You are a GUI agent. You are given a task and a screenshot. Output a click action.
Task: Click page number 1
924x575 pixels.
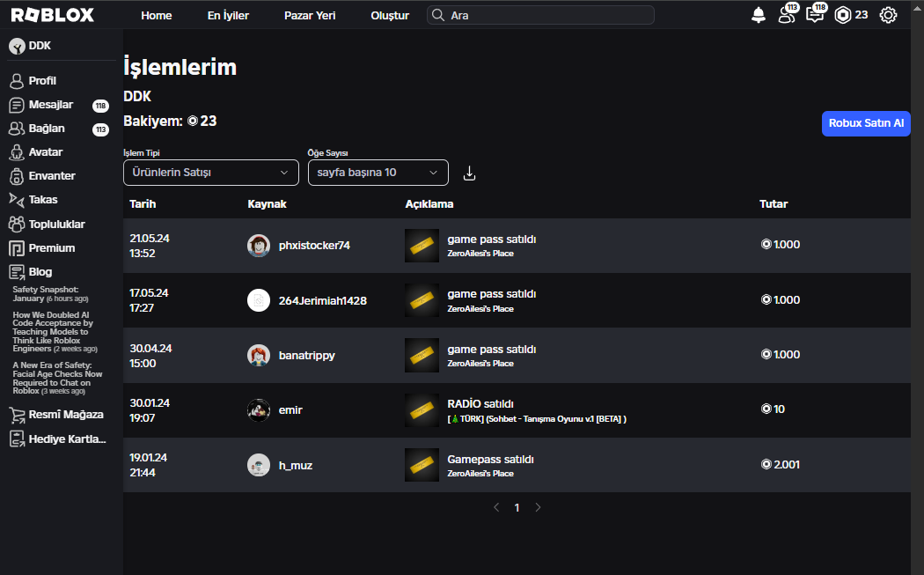point(517,508)
